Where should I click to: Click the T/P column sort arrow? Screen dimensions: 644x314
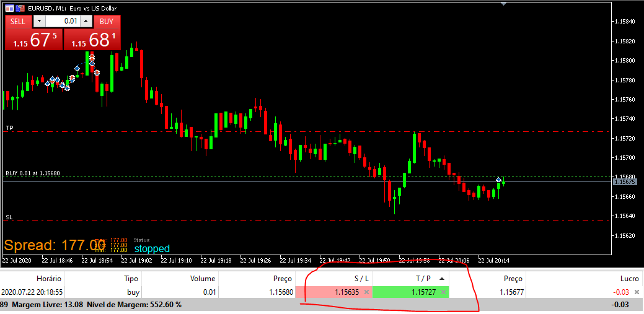pos(441,279)
